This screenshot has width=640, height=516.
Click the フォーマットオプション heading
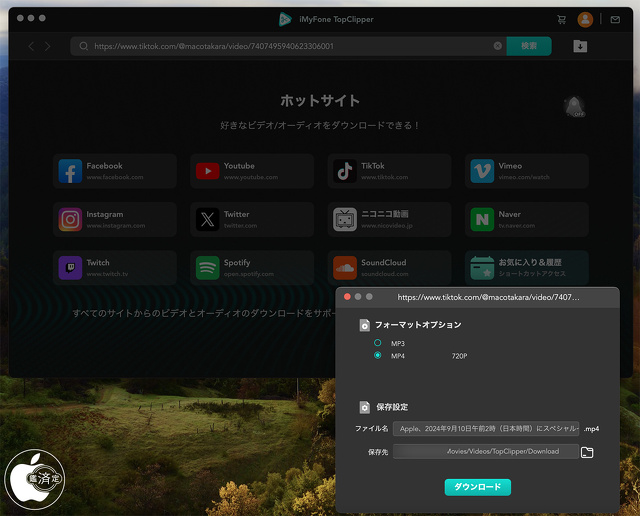coord(418,325)
